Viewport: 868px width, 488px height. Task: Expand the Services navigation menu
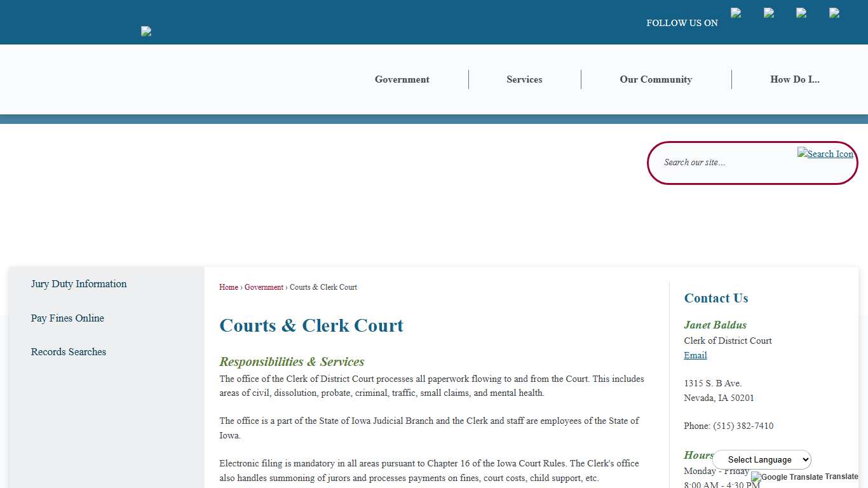524,79
